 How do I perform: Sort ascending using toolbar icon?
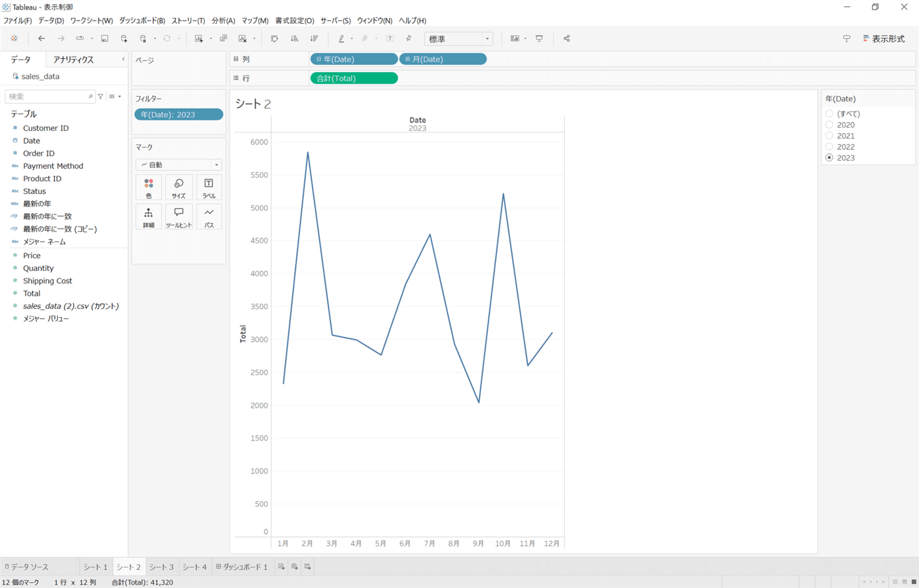click(295, 39)
